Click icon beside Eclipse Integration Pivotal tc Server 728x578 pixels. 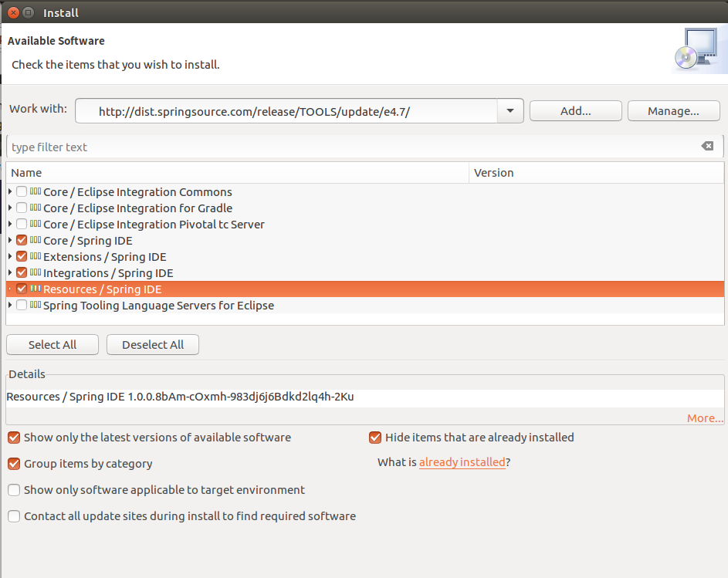pos(36,225)
